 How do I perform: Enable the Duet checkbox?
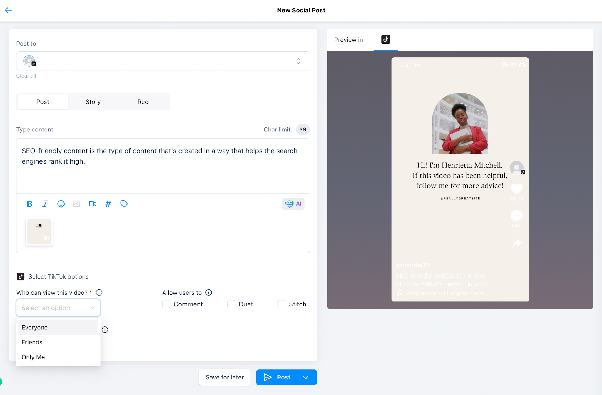231,304
